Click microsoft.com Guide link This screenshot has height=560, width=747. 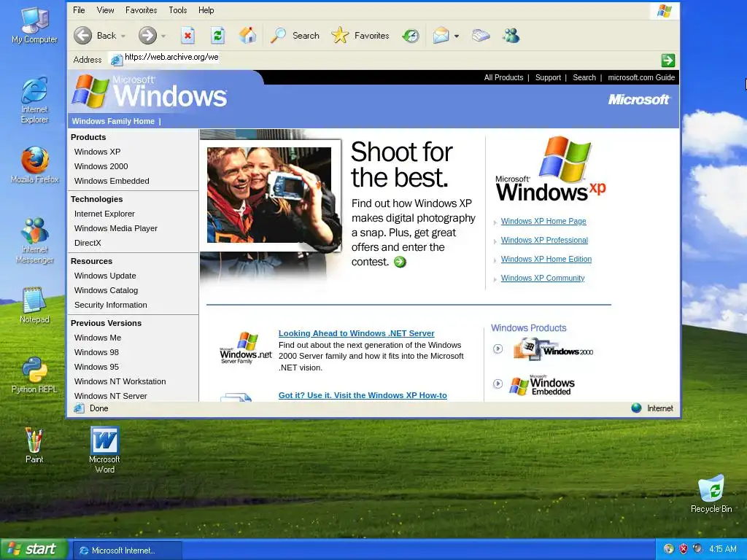tap(641, 77)
